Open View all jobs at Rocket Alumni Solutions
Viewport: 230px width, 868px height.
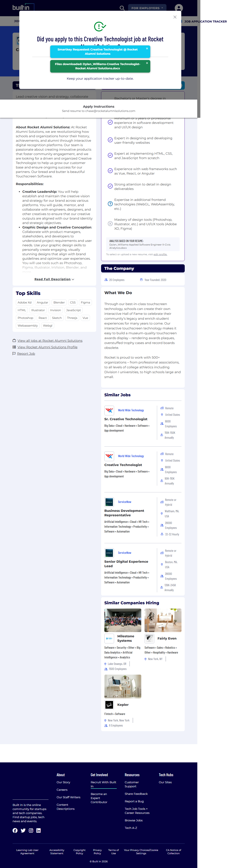[50, 341]
